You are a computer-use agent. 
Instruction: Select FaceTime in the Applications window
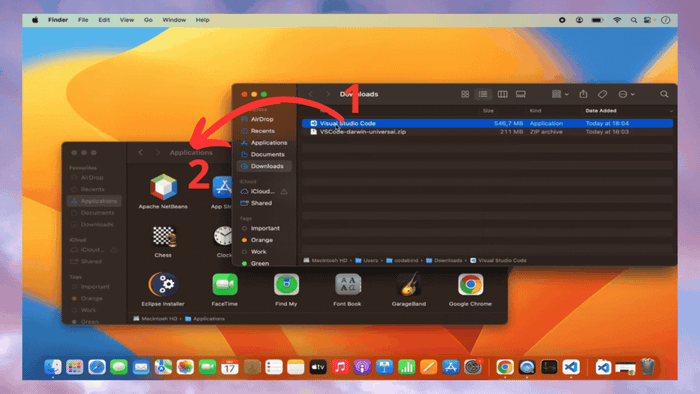225,289
